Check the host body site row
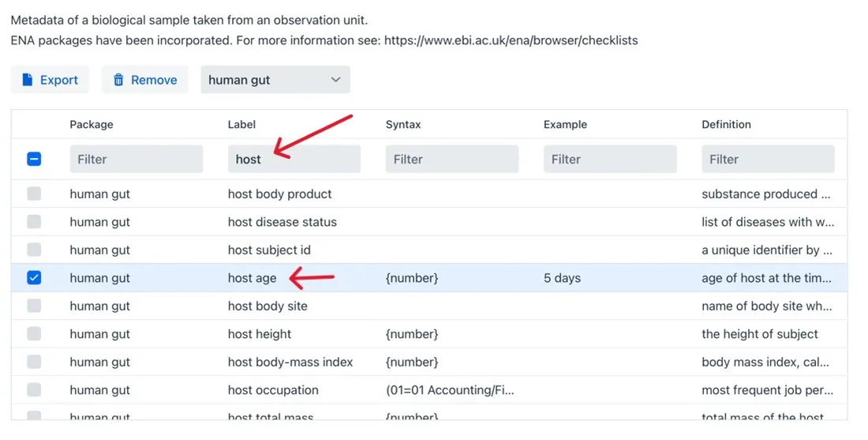Viewport: 868px width, 440px height. [x=34, y=306]
